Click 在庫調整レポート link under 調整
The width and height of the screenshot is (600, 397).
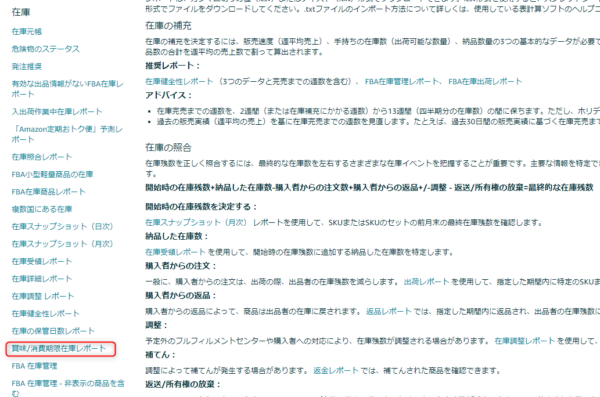pyautogui.click(x=525, y=341)
